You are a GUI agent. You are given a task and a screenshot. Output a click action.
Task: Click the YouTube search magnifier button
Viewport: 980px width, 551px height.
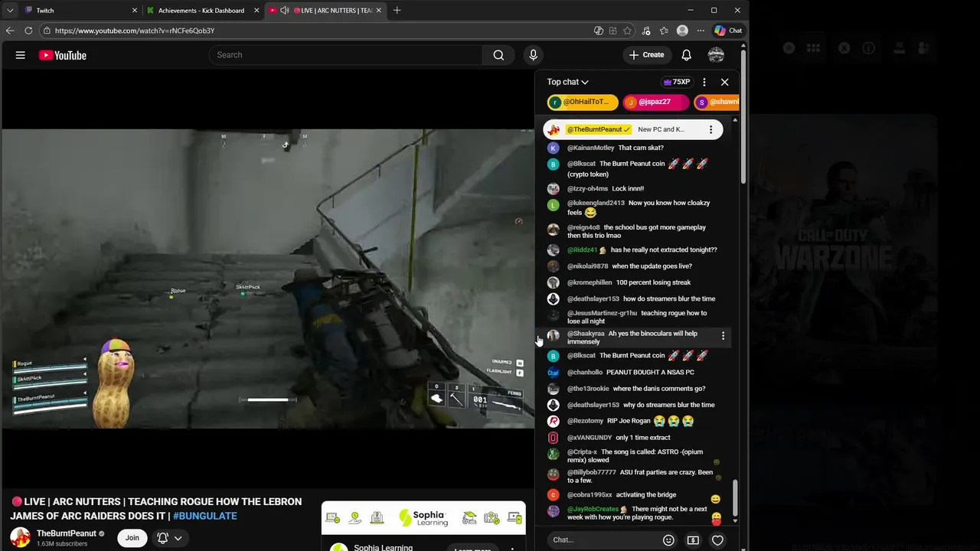tap(498, 55)
